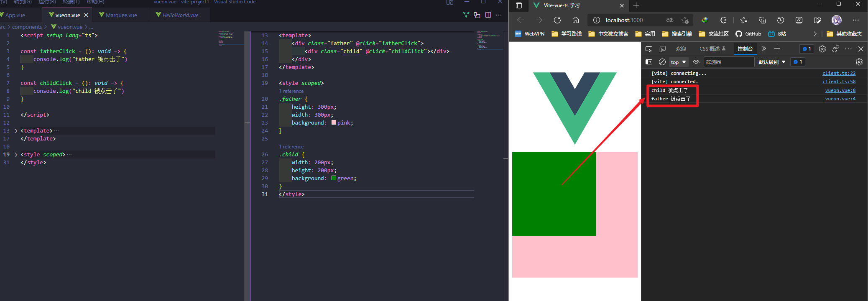Open the 搜索引擎 bookmark folder

tap(677, 34)
